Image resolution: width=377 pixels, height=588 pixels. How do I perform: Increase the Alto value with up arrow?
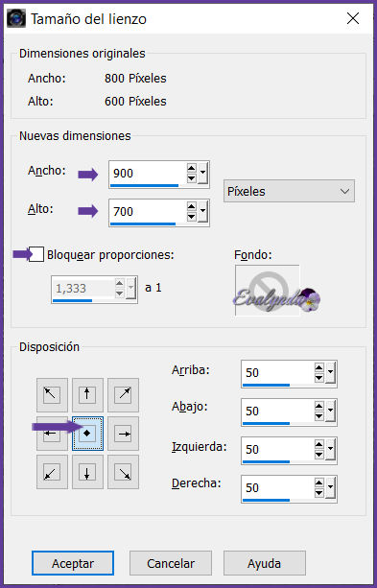[192, 206]
